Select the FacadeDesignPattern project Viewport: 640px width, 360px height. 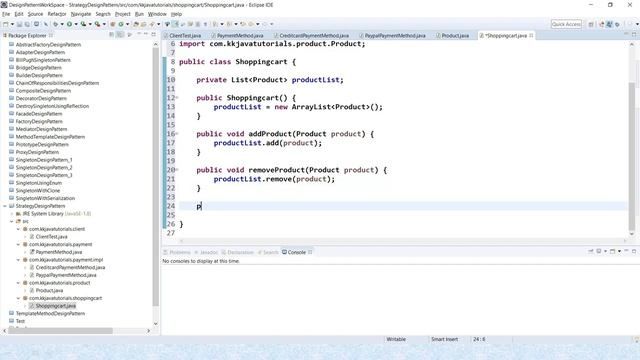(39, 114)
